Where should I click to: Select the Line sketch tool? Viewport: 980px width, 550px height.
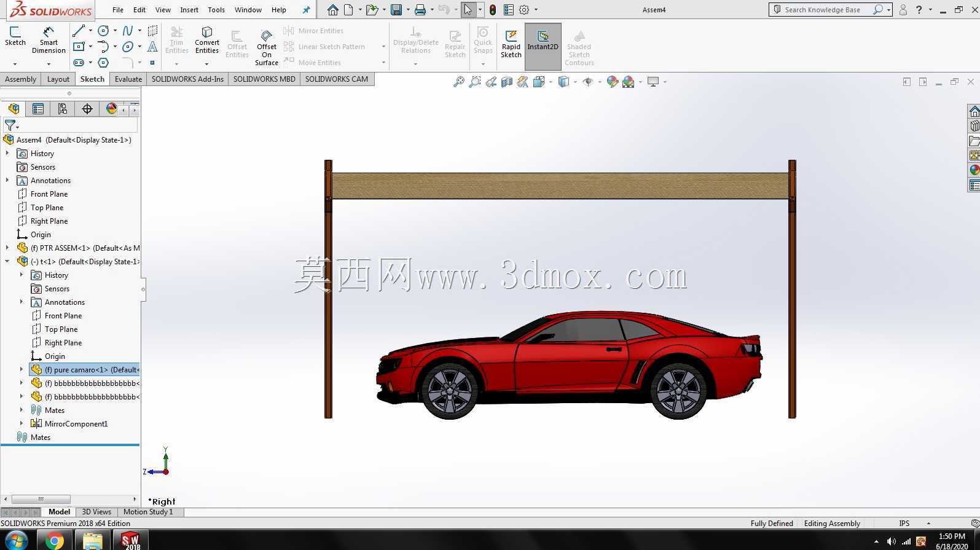[79, 31]
